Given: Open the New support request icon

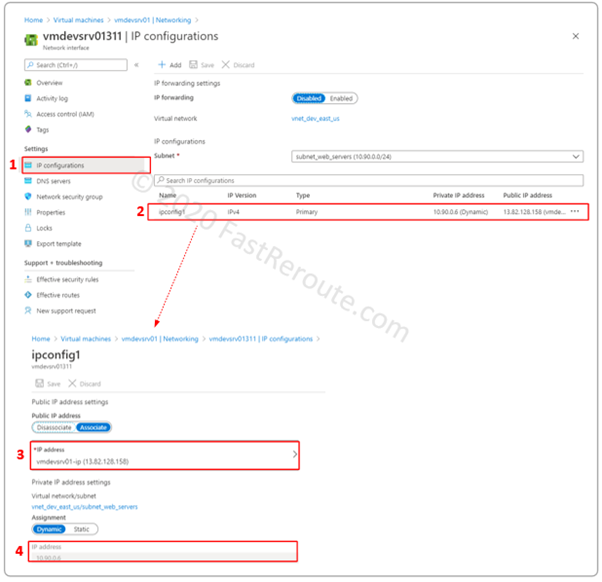Looking at the screenshot, I should coord(28,311).
